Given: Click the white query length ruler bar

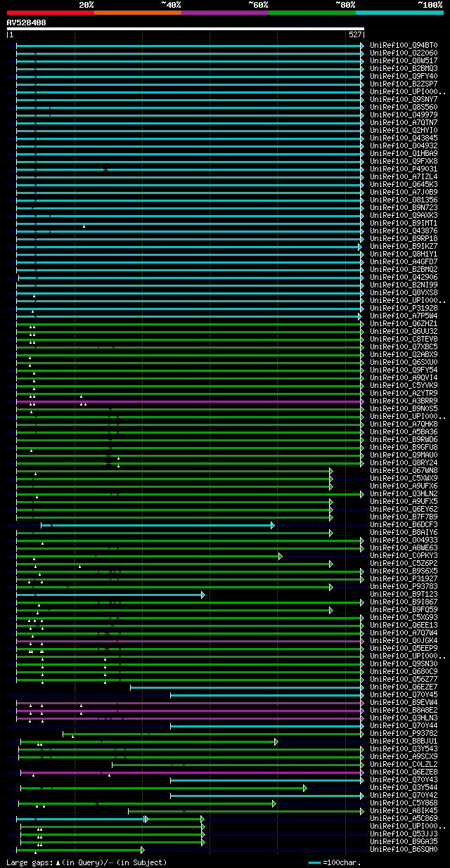Looking at the screenshot, I should [186, 29].
